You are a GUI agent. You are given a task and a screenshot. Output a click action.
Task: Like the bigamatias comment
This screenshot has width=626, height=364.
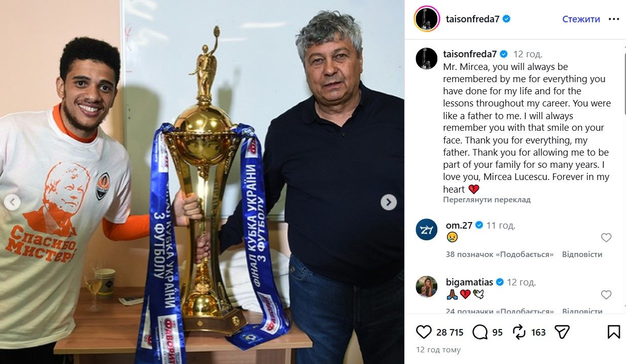(x=606, y=295)
